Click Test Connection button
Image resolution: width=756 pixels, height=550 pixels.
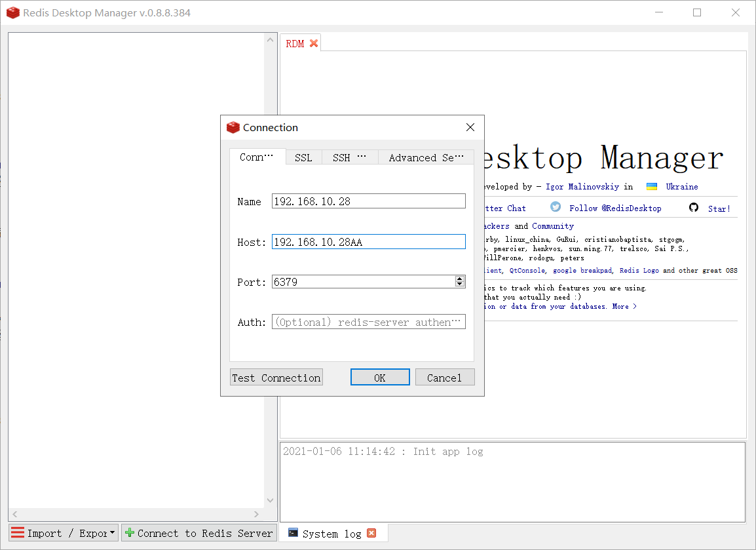276,378
